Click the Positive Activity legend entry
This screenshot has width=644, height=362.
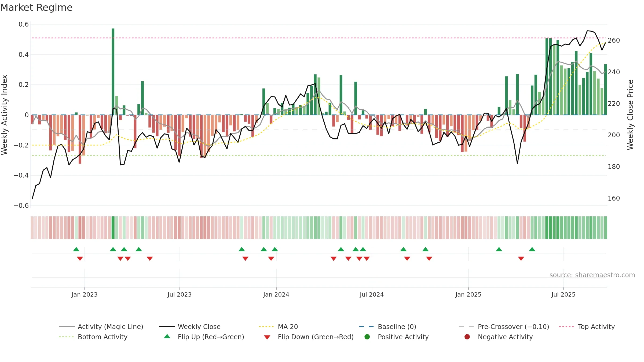[x=397, y=337]
